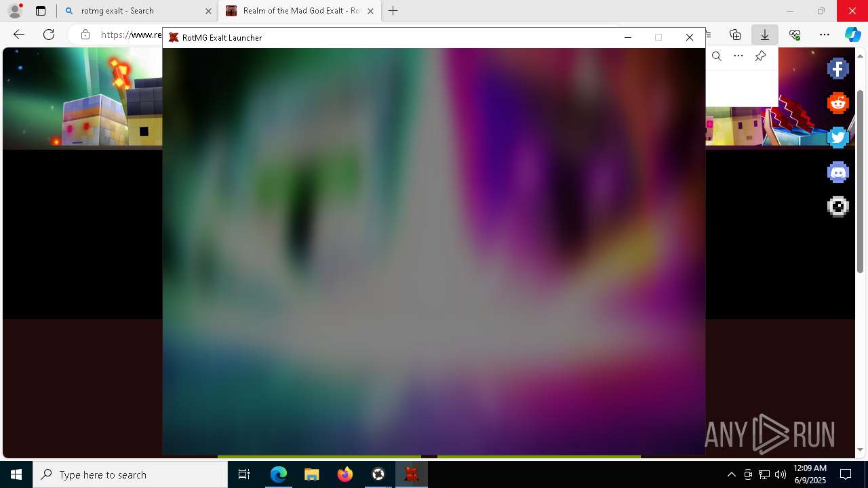Viewport: 868px width, 488px height.
Task: Click the page vertical scrollbar
Action: [x=861, y=182]
